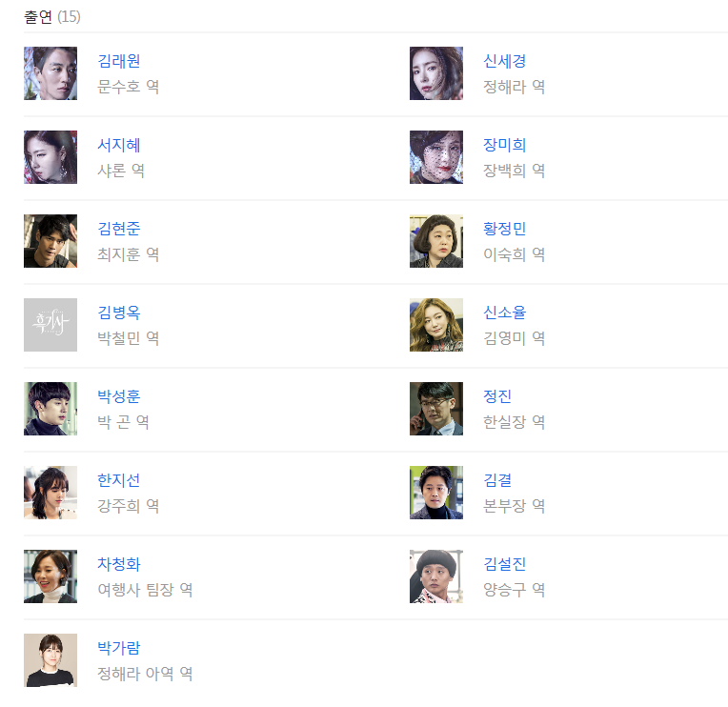The image size is (728, 707).
Task: Open the 한지선 actor link
Action: click(119, 480)
